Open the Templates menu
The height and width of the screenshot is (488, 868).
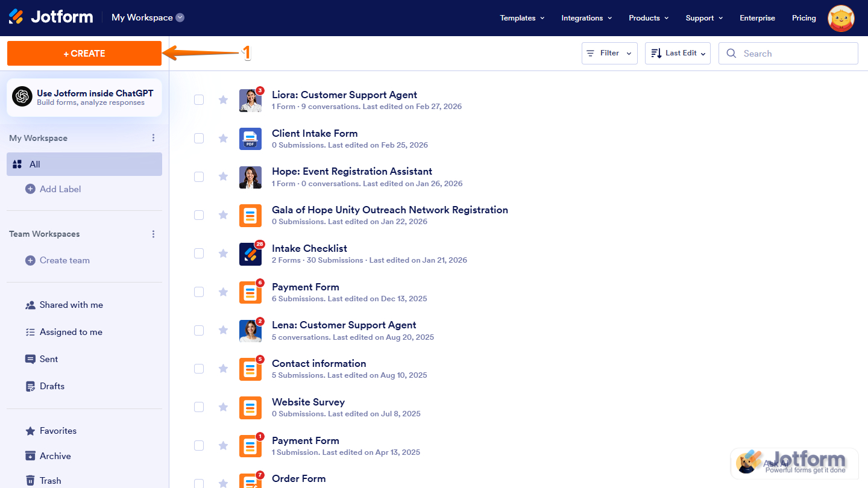click(521, 17)
